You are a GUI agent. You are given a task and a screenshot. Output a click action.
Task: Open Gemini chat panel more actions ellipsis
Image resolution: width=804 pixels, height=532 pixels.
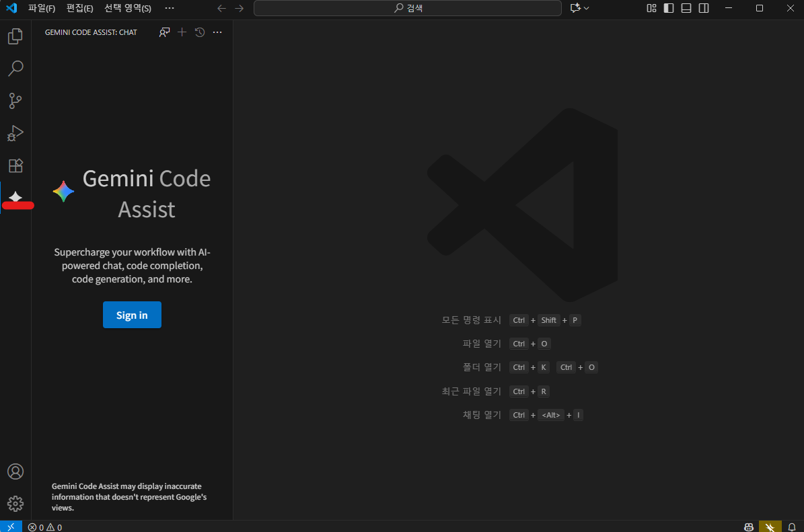click(217, 32)
